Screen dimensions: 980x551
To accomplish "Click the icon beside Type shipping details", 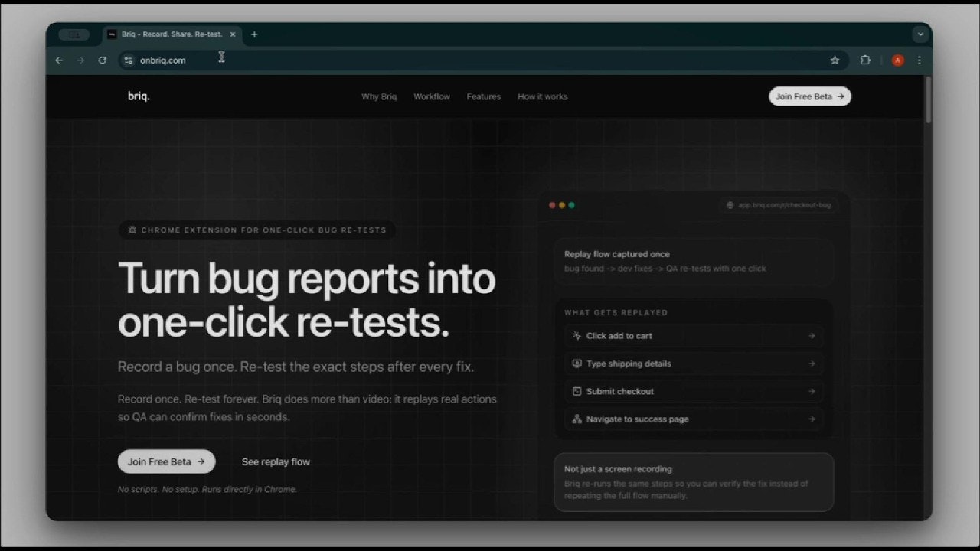I will pyautogui.click(x=577, y=364).
